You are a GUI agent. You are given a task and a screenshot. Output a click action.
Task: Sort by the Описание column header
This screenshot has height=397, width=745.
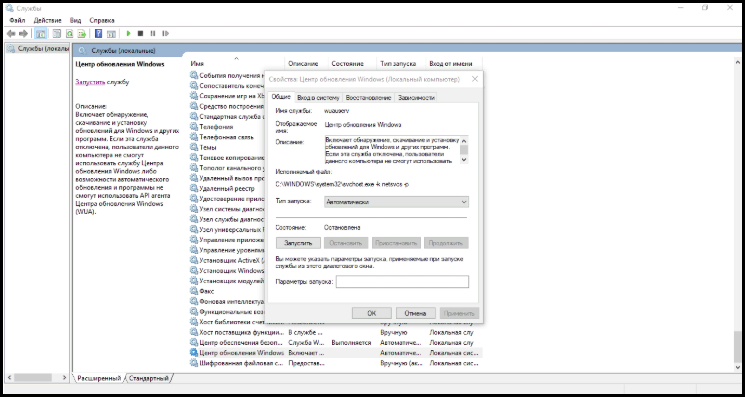(x=306, y=64)
